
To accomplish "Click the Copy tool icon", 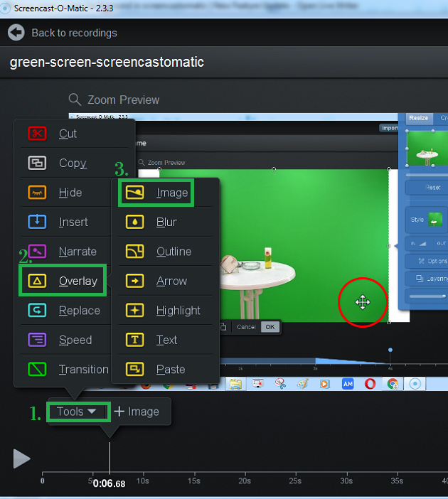I will [37, 163].
